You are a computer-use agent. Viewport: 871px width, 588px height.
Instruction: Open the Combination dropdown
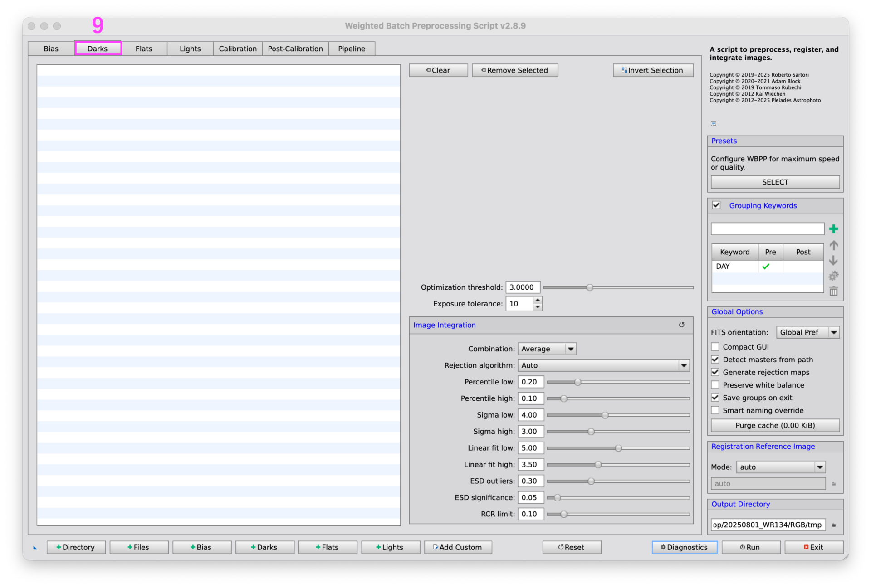pos(547,349)
